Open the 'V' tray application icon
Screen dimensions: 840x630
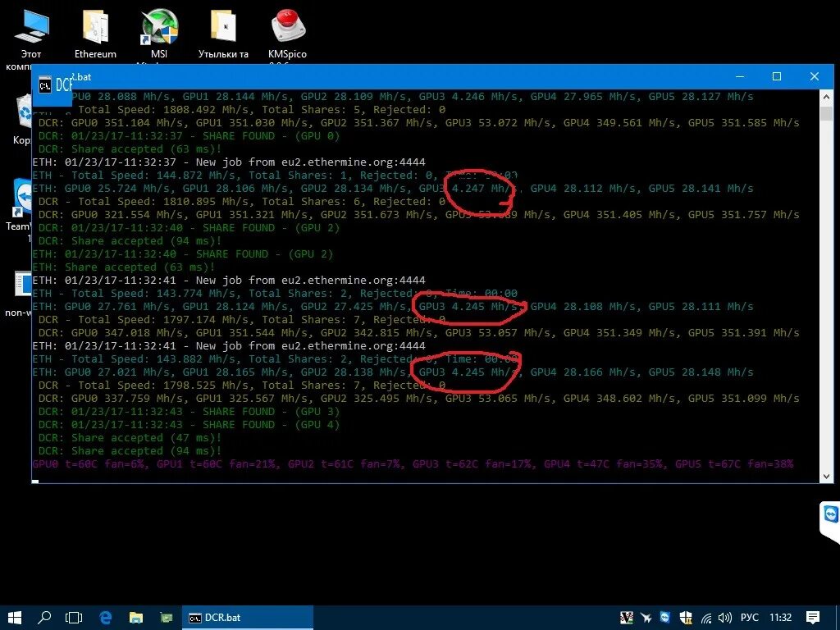coord(626,618)
